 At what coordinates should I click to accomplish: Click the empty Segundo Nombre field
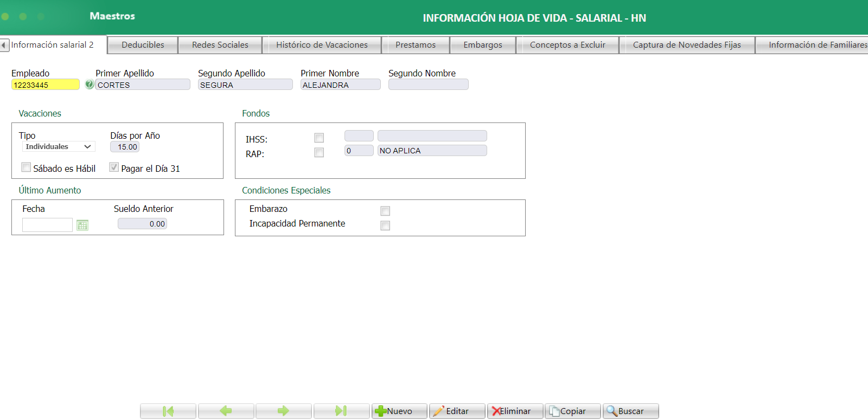point(429,85)
